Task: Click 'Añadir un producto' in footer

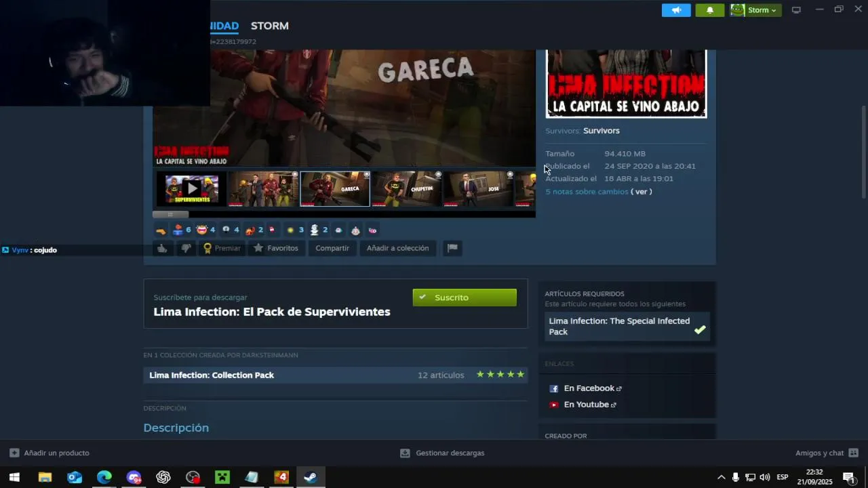Action: (x=50, y=453)
